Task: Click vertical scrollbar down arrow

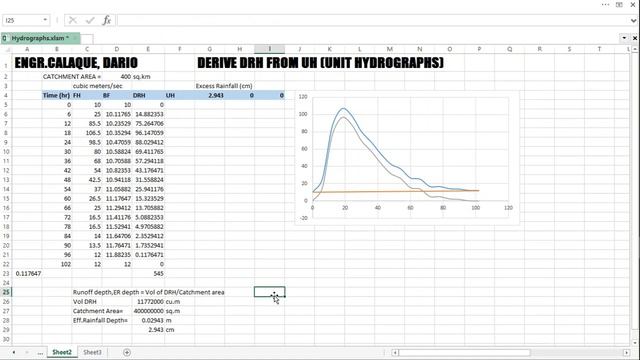Action: click(x=635, y=342)
